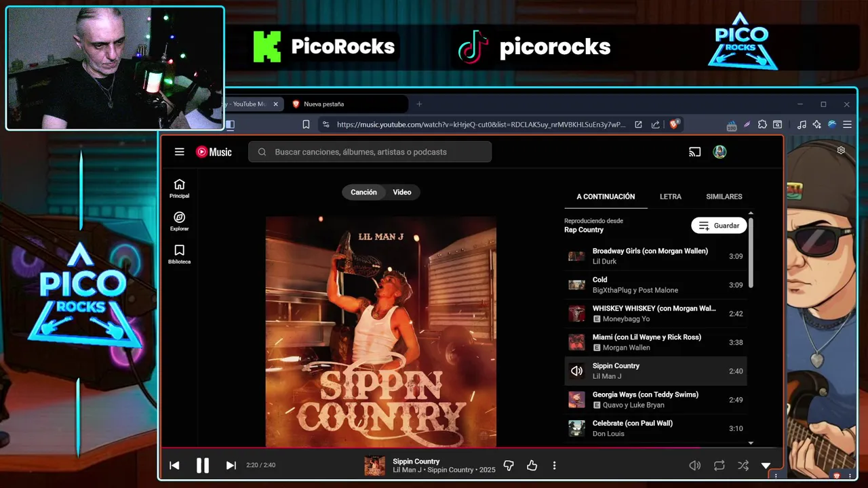The height and width of the screenshot is (488, 868).
Task: Skip to the next track
Action: click(x=231, y=465)
